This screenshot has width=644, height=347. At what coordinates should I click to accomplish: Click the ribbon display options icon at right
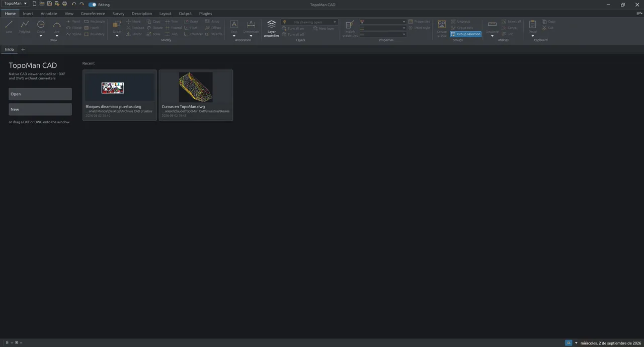(639, 14)
